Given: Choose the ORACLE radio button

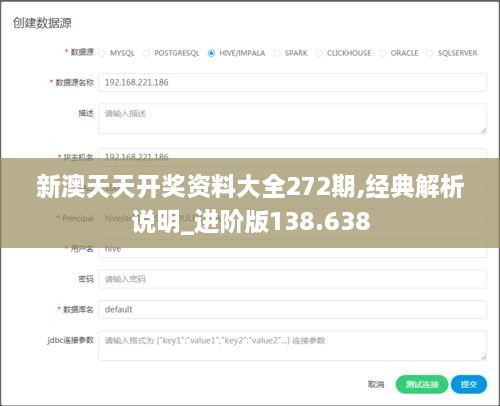Looking at the screenshot, I should (383, 53).
